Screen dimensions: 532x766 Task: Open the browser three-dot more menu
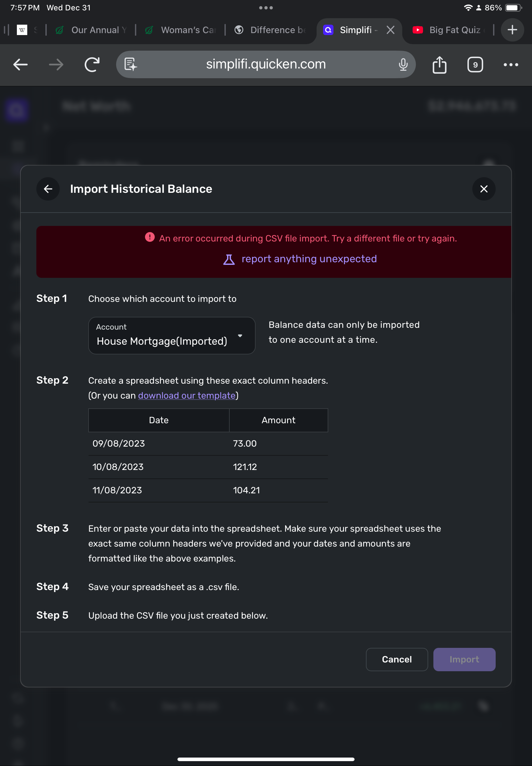510,65
